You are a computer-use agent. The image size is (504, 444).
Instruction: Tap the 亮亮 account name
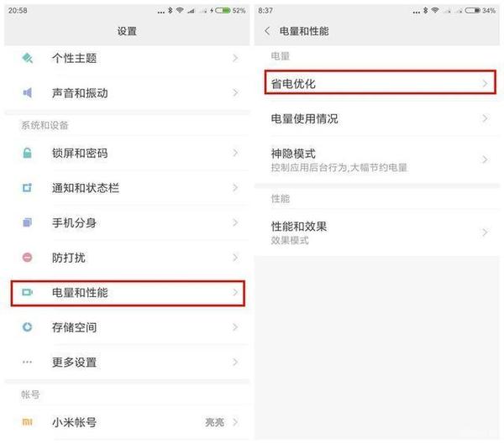coord(215,422)
